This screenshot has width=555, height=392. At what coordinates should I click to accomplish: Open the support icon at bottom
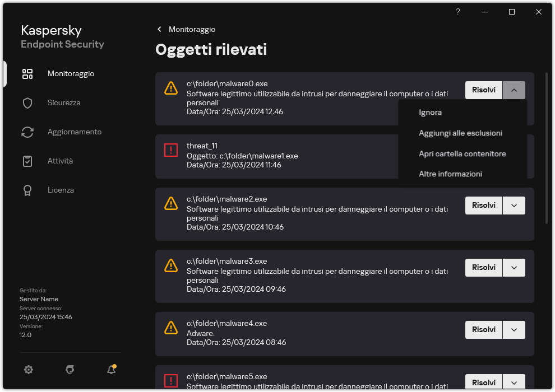(x=70, y=370)
